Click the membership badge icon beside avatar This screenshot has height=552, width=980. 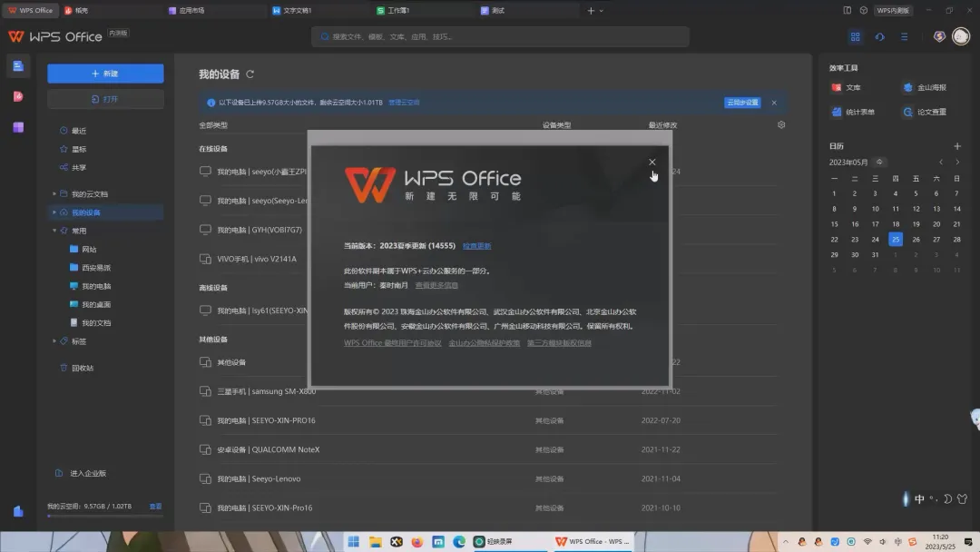[939, 36]
